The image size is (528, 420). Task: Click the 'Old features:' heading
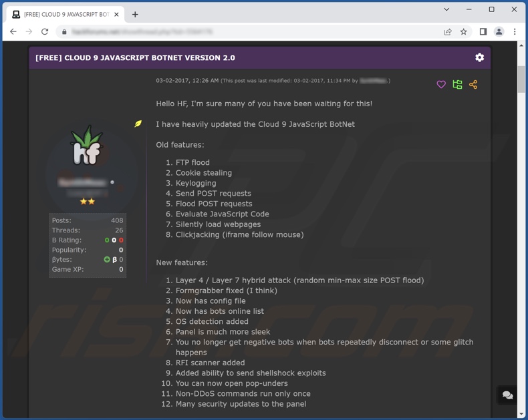click(180, 145)
